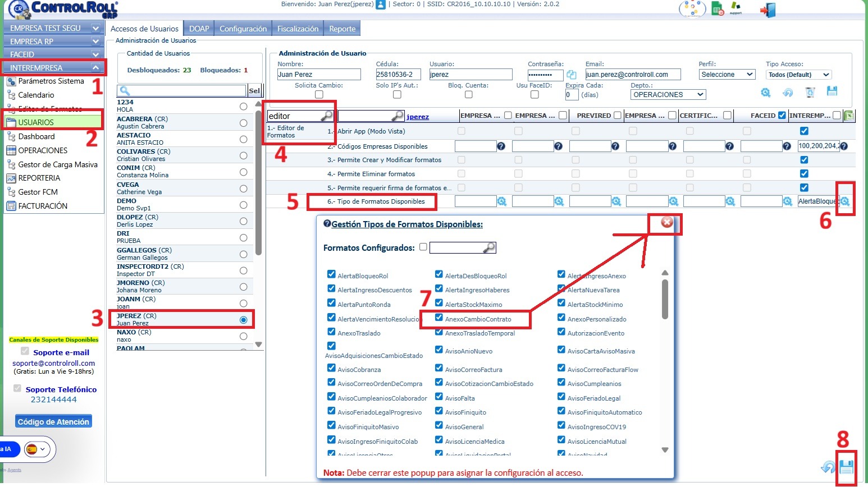Click the trash icon to delete user
This screenshot has height=487, width=868.
point(810,93)
